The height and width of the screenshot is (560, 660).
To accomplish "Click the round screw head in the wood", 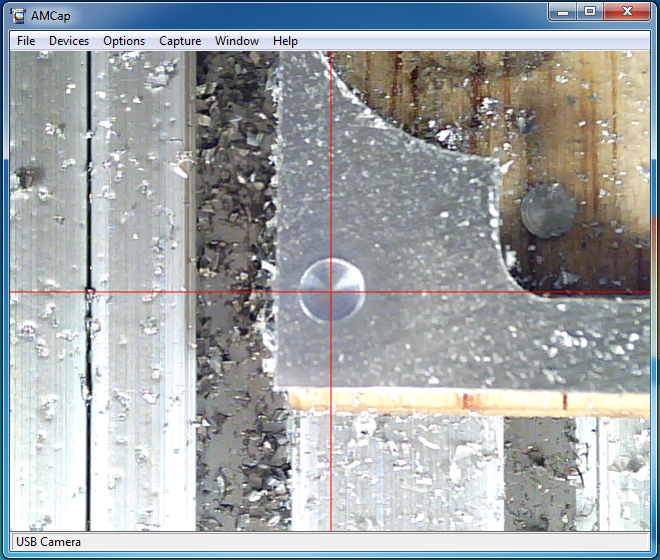I will coord(548,210).
